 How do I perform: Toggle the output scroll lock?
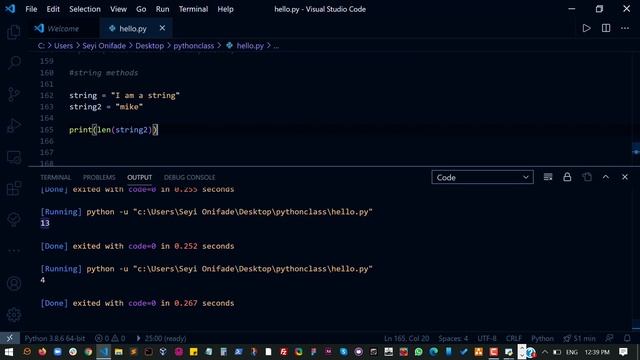click(x=567, y=177)
